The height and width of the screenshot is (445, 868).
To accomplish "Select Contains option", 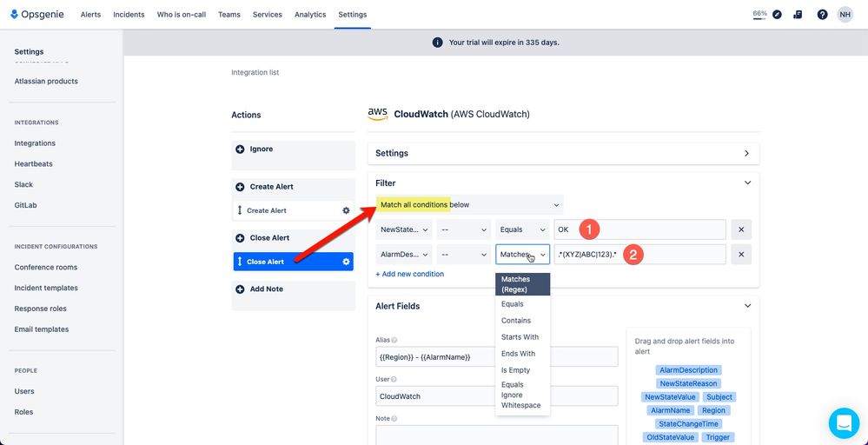I will pos(522,321).
